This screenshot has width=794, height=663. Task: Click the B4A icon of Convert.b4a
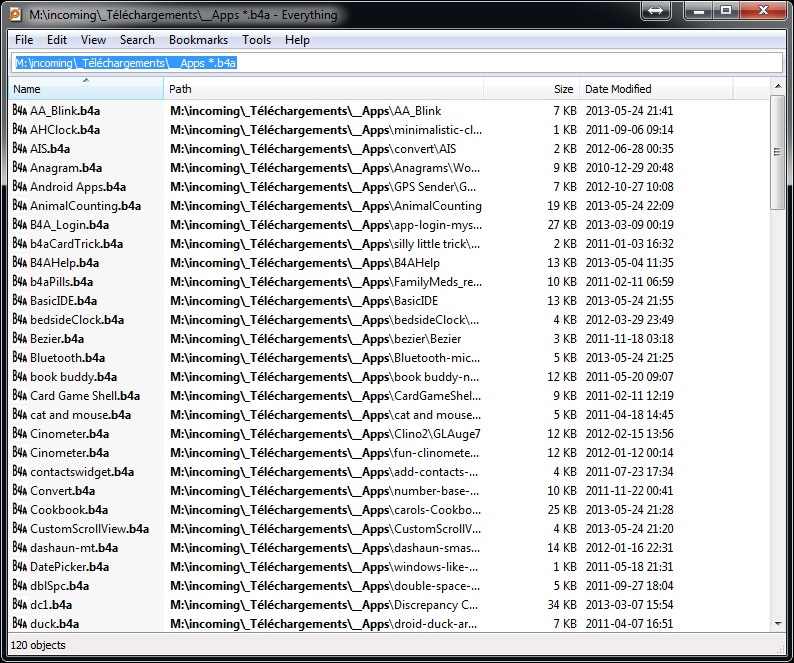20,490
